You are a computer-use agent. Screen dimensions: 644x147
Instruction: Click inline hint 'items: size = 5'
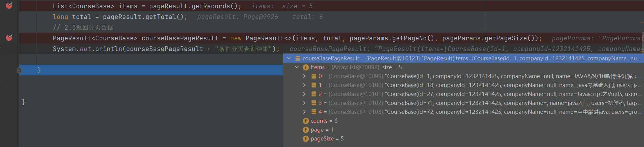point(282,6)
